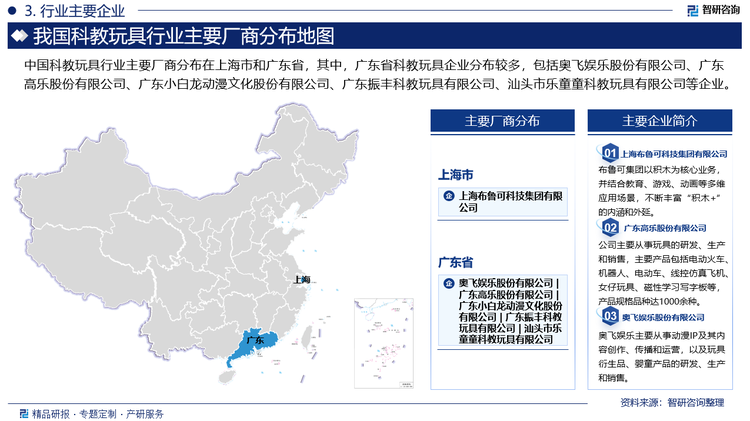Select the 主要厂商分布 header tab
The width and height of the screenshot is (750, 421).
click(502, 121)
